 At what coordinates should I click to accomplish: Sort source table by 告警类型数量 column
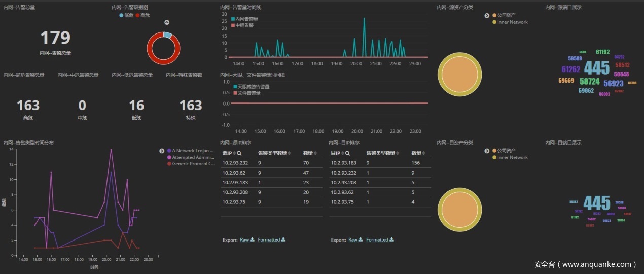pyautogui.click(x=290, y=153)
